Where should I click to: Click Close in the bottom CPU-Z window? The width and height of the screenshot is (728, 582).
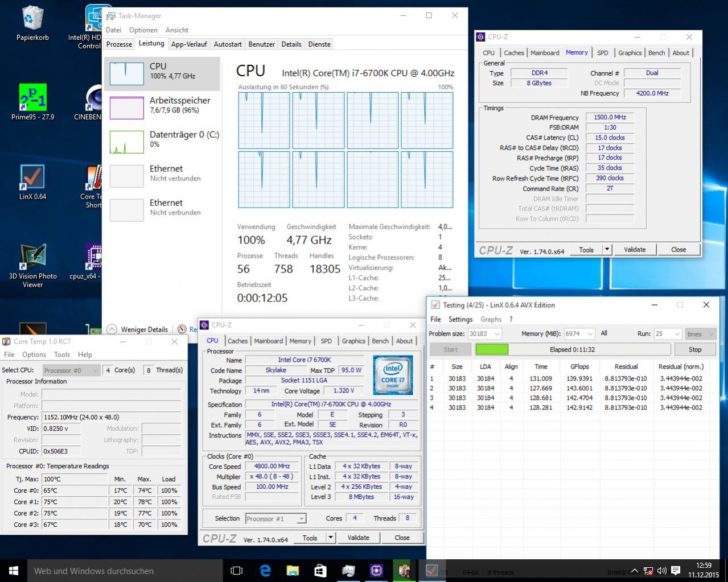coord(402,538)
